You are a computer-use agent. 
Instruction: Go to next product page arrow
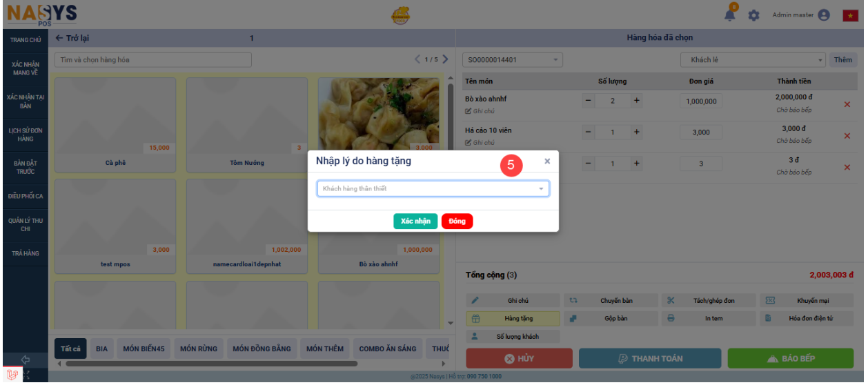click(x=446, y=59)
